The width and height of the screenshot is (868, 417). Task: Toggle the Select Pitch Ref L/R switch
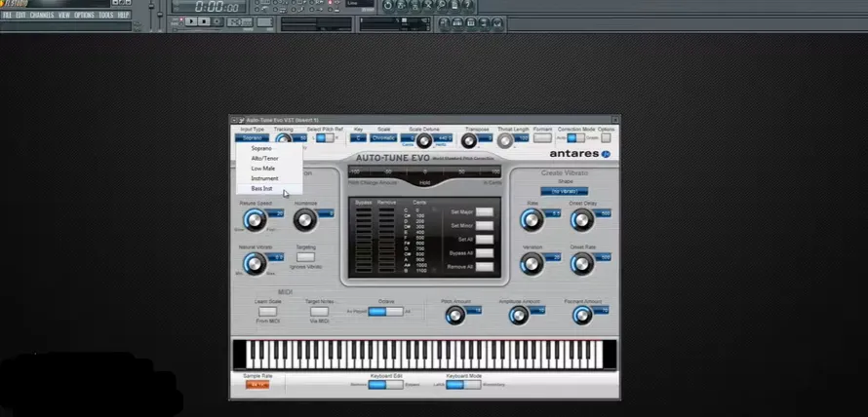tap(325, 137)
